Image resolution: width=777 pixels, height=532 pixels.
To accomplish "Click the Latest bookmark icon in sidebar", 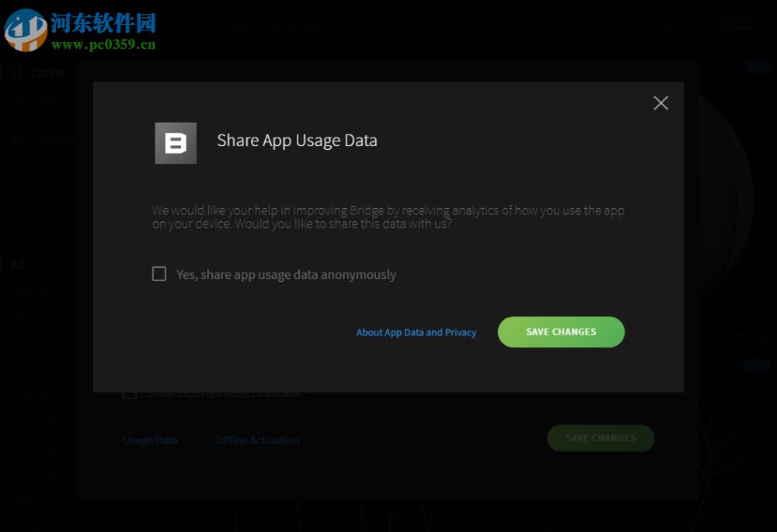I will point(17,73).
